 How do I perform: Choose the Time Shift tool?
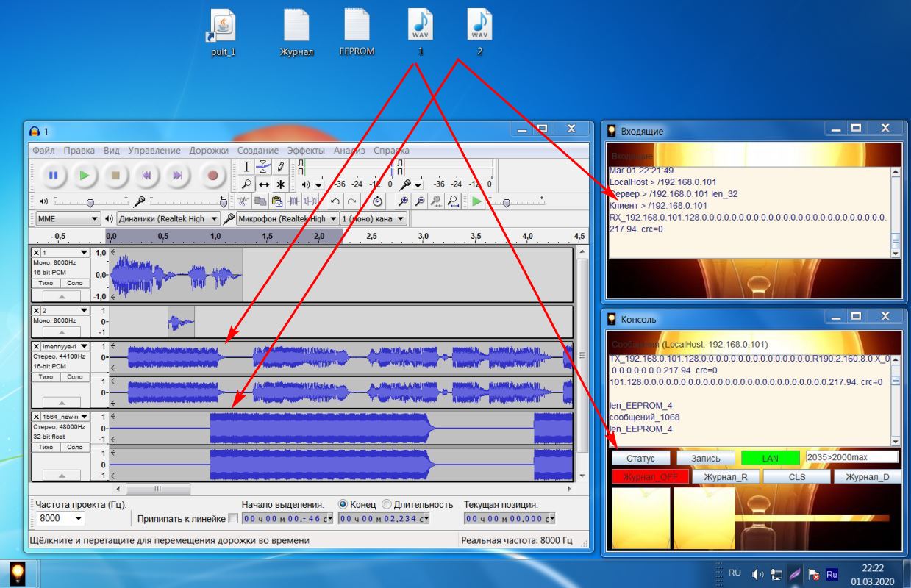(264, 184)
